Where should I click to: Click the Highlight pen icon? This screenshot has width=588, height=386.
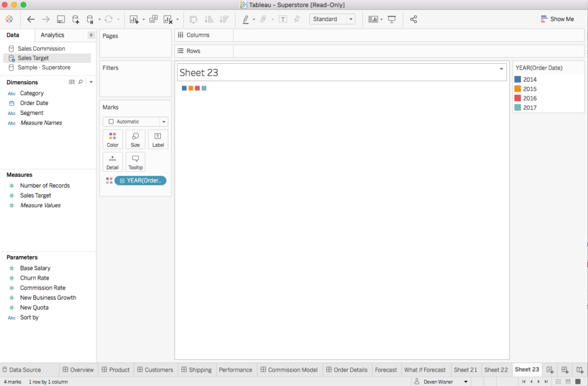[x=246, y=19]
